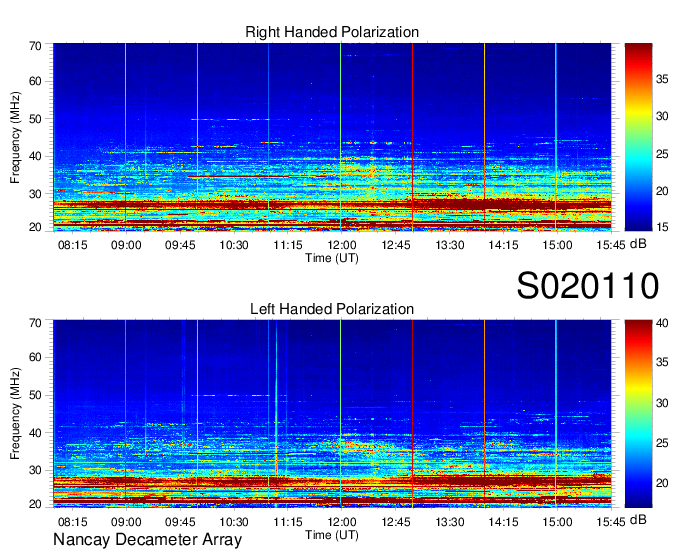Screen dimensions: 680x552
Task: Click the 70 MHz tick of the top plot
Action: (35, 46)
